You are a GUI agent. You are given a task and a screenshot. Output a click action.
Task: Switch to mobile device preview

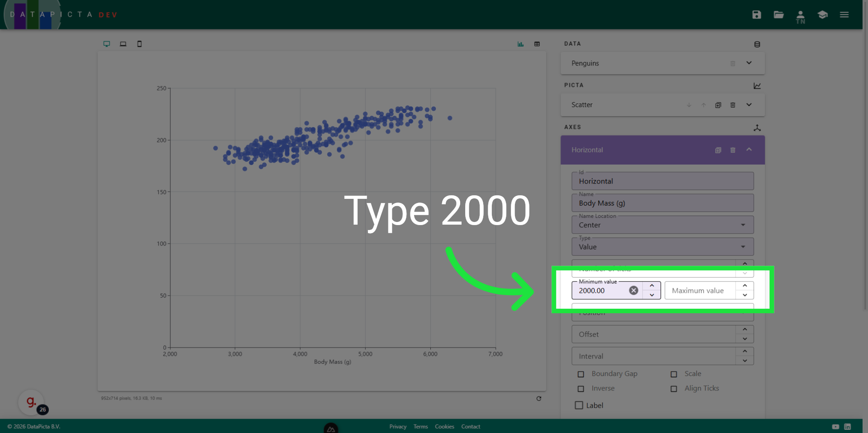click(x=139, y=44)
